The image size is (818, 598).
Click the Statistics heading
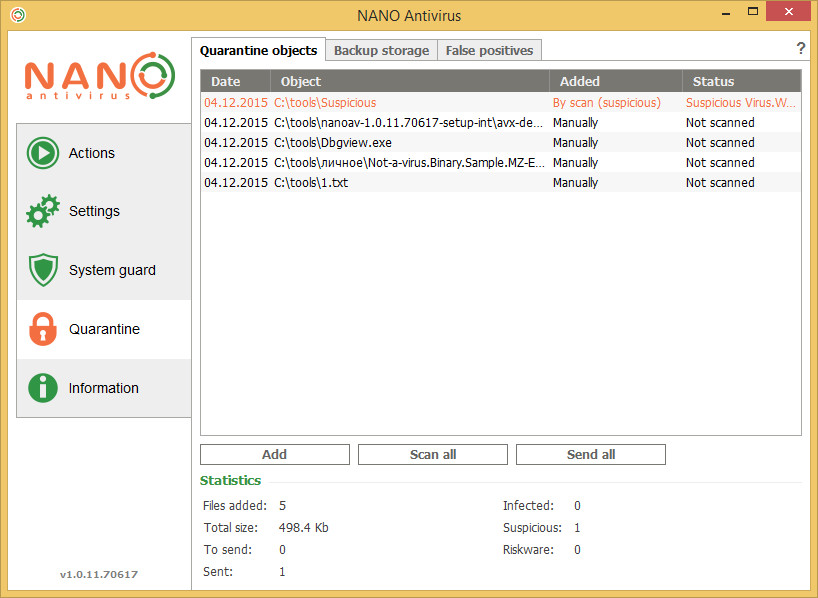231,481
